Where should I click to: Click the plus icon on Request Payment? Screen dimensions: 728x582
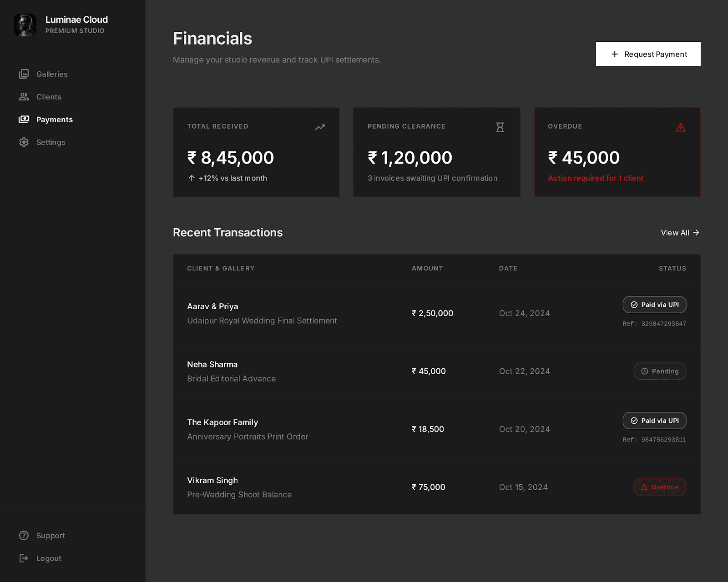[x=615, y=54]
